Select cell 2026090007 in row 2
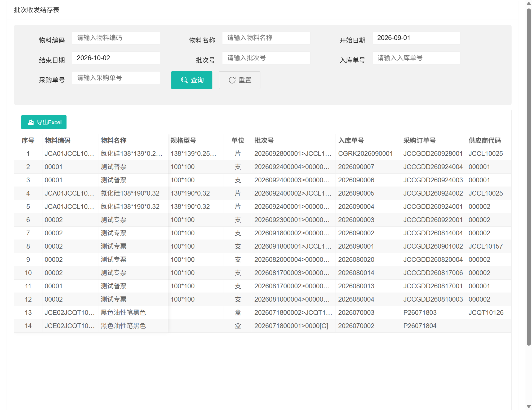This screenshot has height=410, width=532. pyautogui.click(x=368, y=167)
